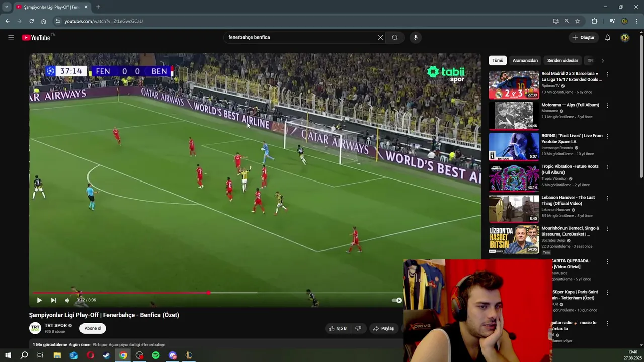Image resolution: width=644 pixels, height=362 pixels.
Task: Open options menu for Süper Kupa video
Action: pos(607,293)
